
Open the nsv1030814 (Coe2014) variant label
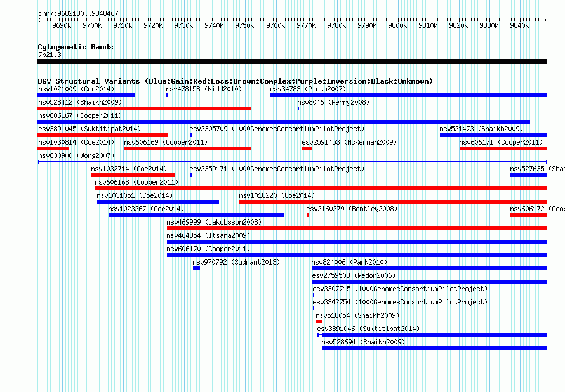pos(76,142)
